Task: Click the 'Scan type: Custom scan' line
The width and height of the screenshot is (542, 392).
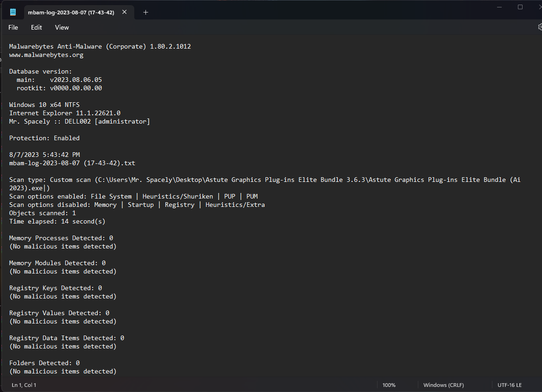Action: point(265,184)
